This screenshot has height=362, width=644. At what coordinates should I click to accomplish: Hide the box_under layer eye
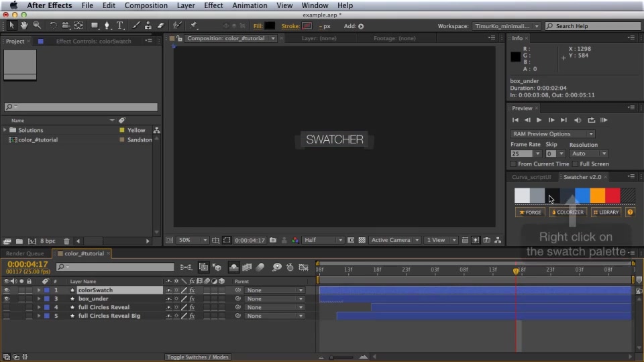coord(7,299)
